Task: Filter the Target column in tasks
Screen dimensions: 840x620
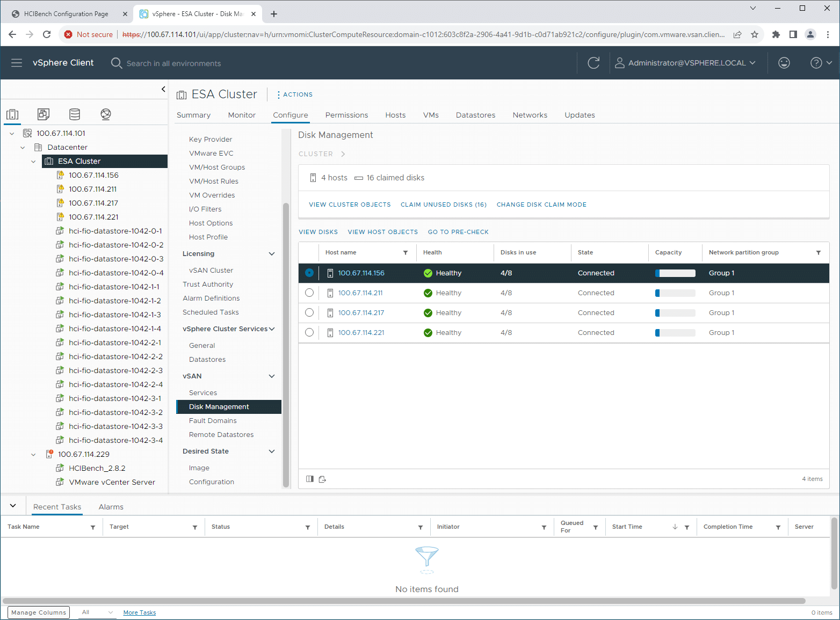Action: pyautogui.click(x=195, y=527)
